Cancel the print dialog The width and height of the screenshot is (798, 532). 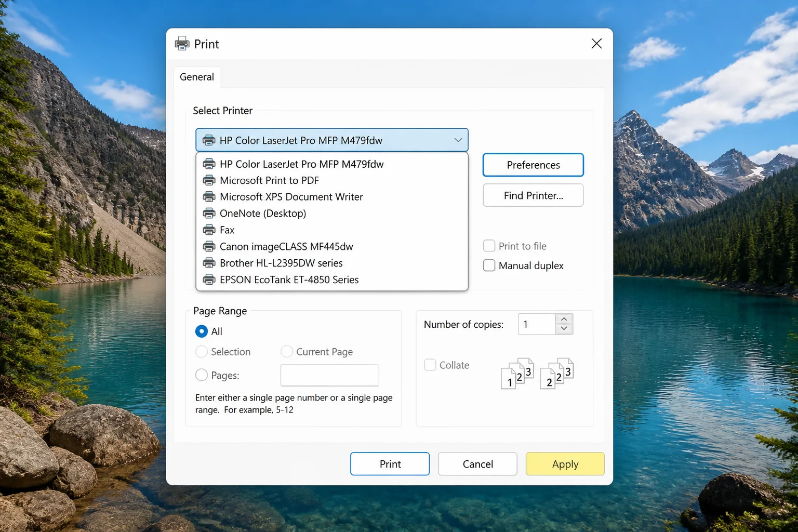477,464
